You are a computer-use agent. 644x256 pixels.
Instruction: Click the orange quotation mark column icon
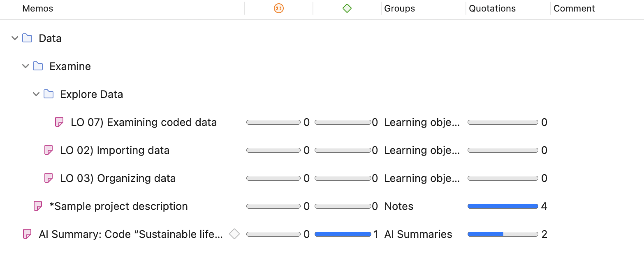point(279,8)
